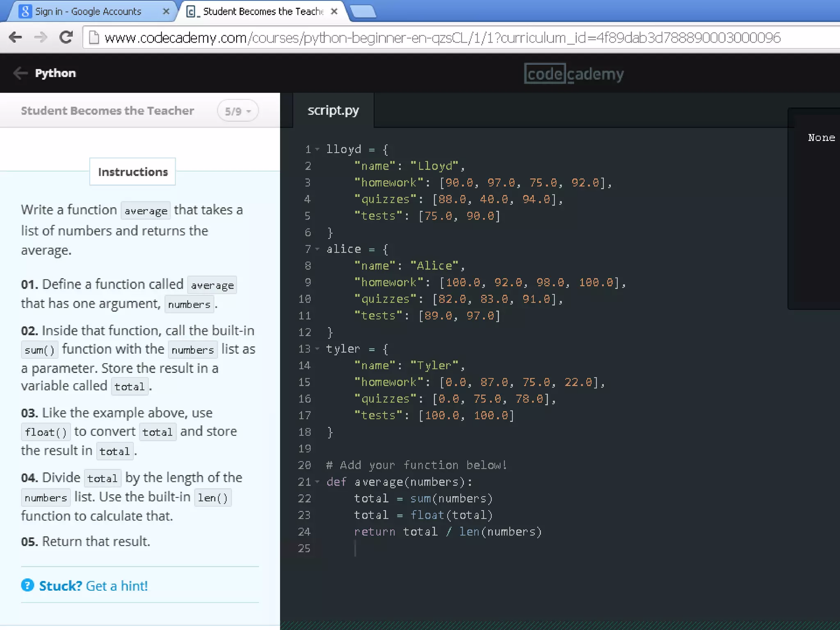
Task: Click the 'total = sum(numbers)' code line
Action: point(423,498)
